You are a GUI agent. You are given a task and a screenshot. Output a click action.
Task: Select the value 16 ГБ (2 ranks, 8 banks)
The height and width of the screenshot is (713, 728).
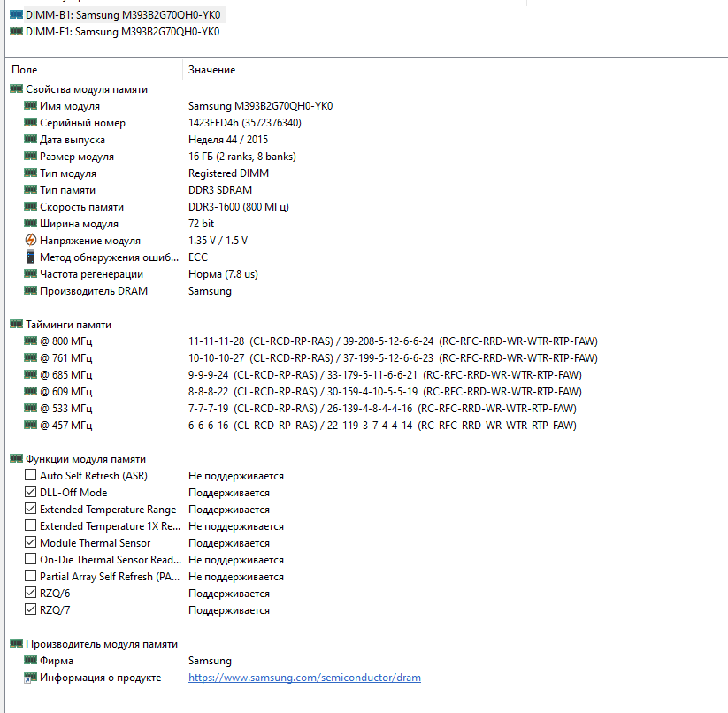point(241,157)
